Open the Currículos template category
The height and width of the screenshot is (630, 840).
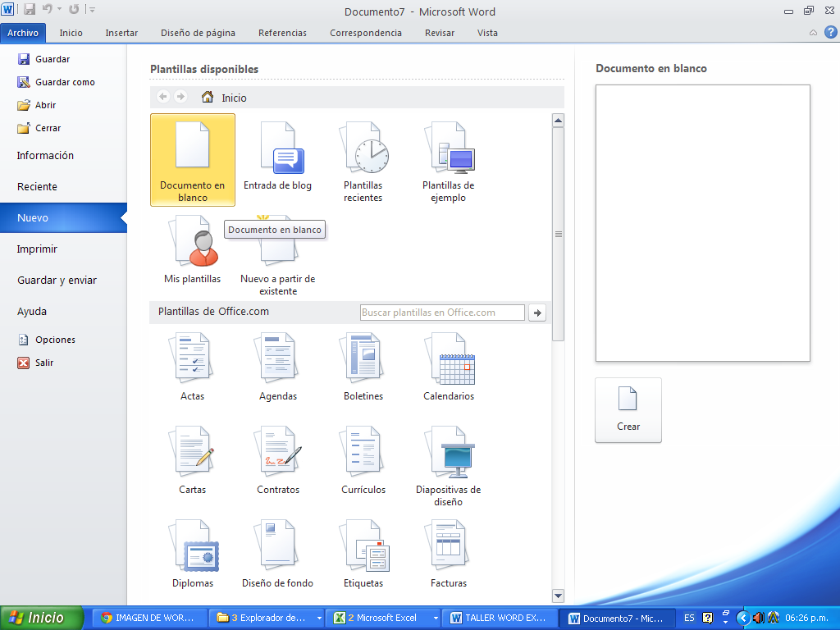[x=363, y=460]
